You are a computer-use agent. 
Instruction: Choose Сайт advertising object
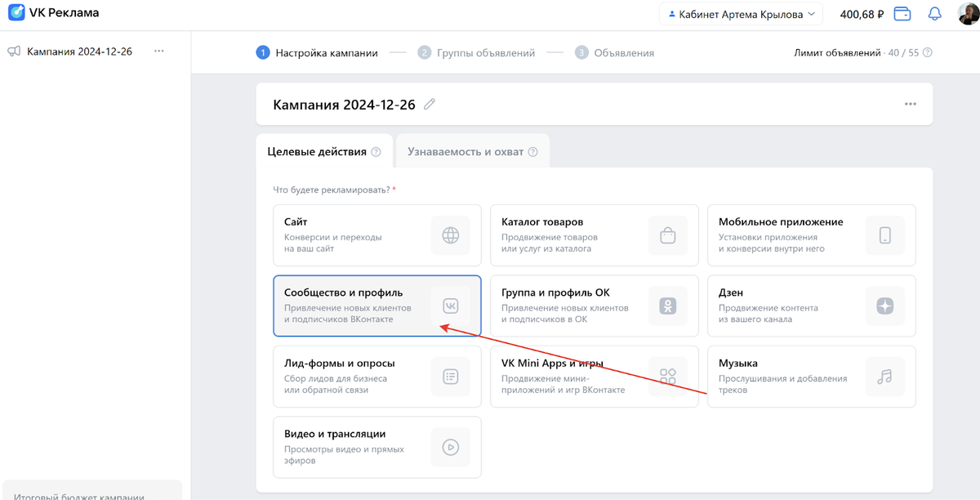(x=377, y=235)
